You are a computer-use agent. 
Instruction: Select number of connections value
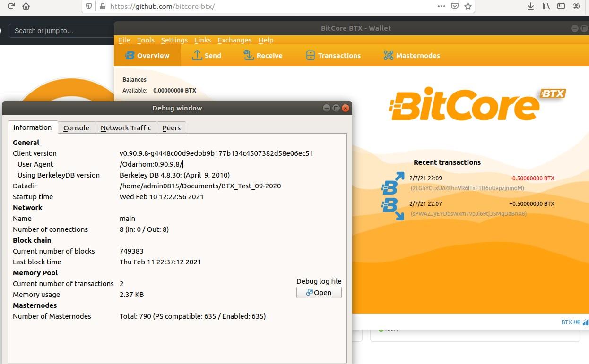144,229
